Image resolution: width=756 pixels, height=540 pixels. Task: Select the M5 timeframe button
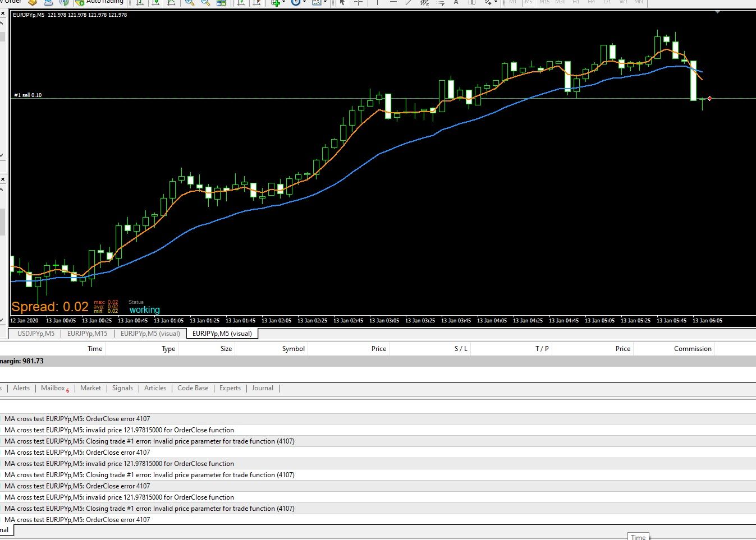point(529,2)
